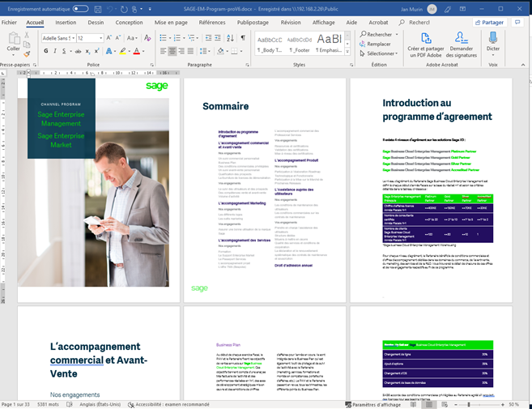Click the Copy icon in Presse-papiers

(27, 45)
